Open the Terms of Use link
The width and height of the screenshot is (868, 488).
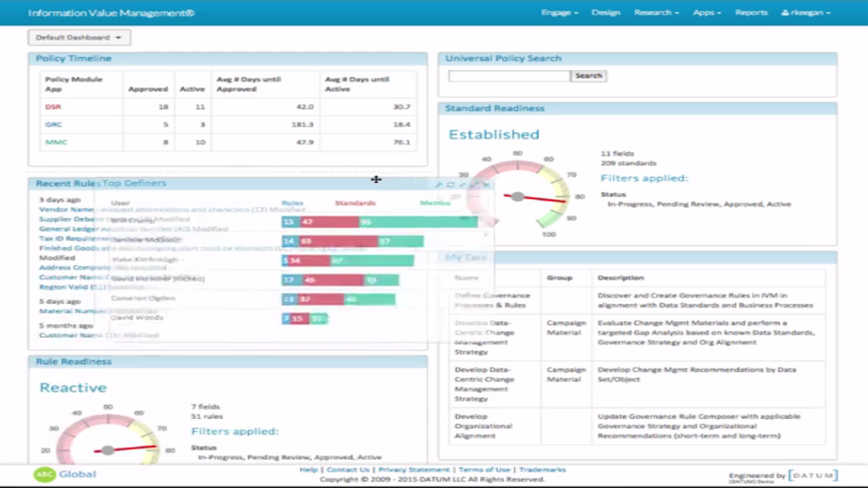click(484, 470)
